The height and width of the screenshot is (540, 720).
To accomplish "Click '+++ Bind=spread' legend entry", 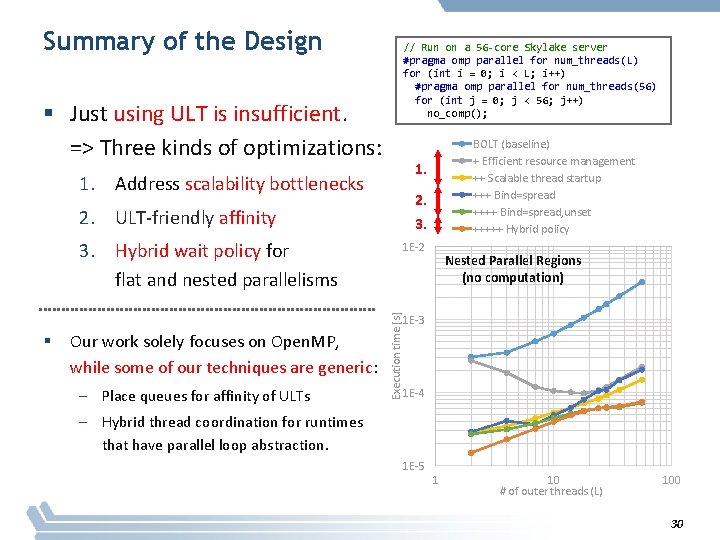I will coord(504,195).
